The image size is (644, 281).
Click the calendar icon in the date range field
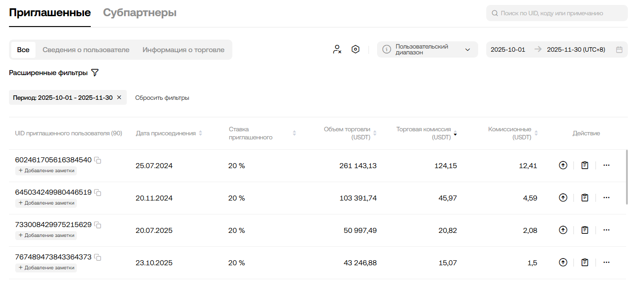pos(619,49)
